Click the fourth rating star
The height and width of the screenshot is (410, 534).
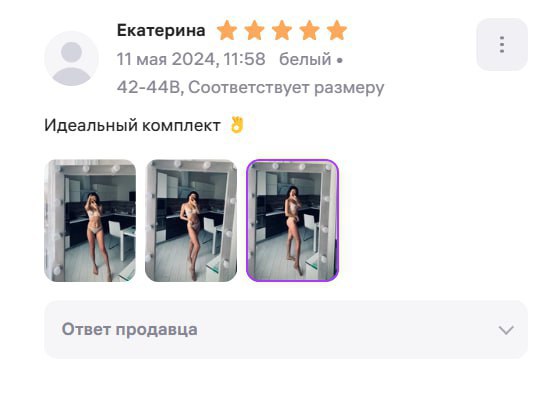click(309, 30)
